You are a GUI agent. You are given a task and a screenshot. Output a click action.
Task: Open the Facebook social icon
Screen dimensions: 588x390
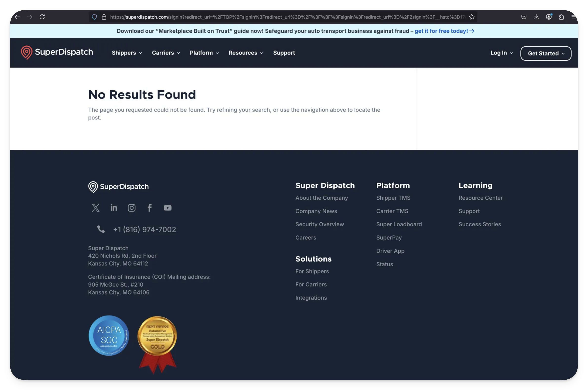click(x=150, y=208)
